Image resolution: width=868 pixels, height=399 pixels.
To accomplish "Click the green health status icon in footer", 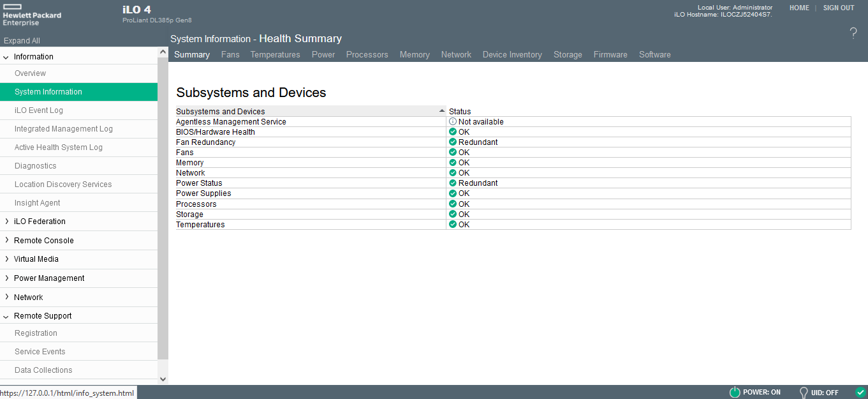I will pyautogui.click(x=860, y=392).
